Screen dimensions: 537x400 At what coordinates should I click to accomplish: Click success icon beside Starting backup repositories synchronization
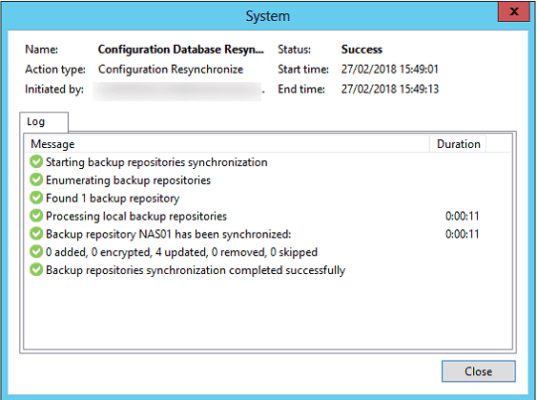point(36,162)
